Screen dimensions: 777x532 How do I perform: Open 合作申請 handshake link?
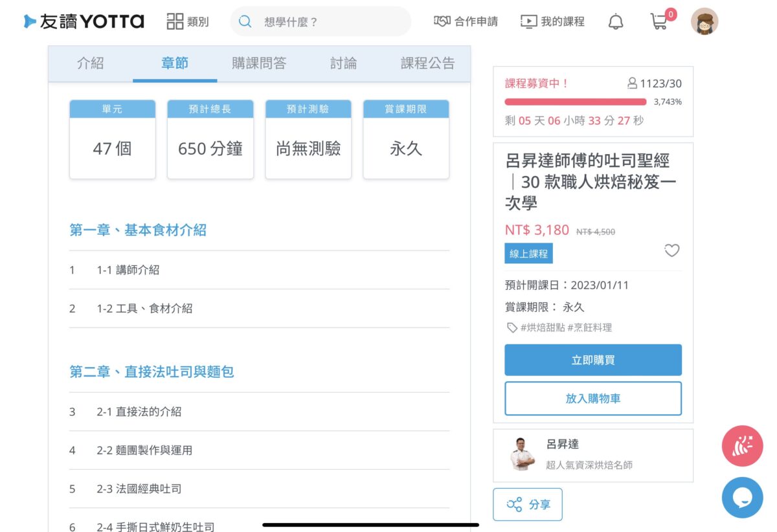click(466, 21)
